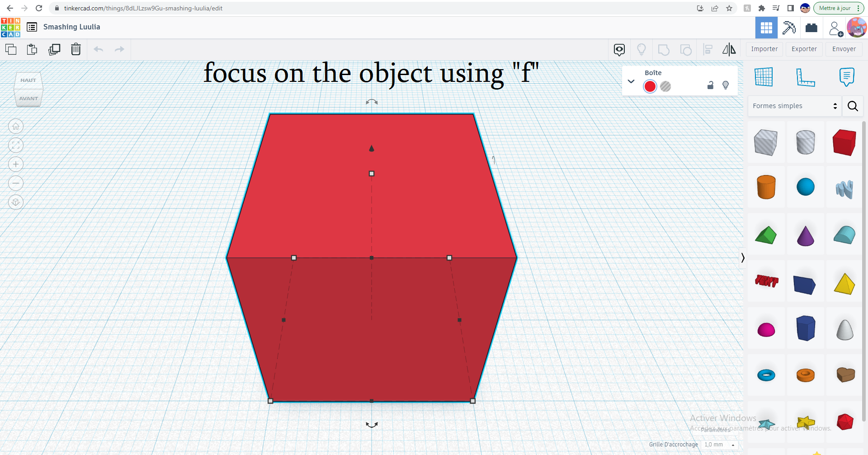868x455 pixels.
Task: Open the Notes tool
Action: pyautogui.click(x=847, y=77)
